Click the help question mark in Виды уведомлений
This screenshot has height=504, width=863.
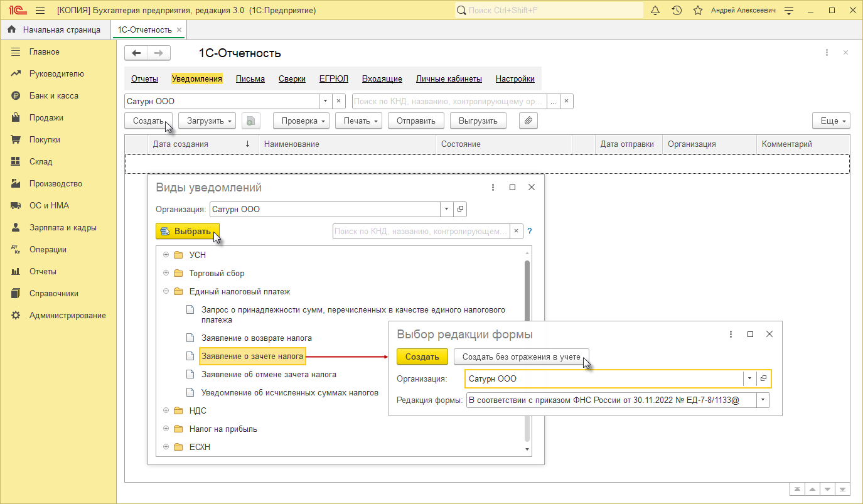[x=529, y=231]
